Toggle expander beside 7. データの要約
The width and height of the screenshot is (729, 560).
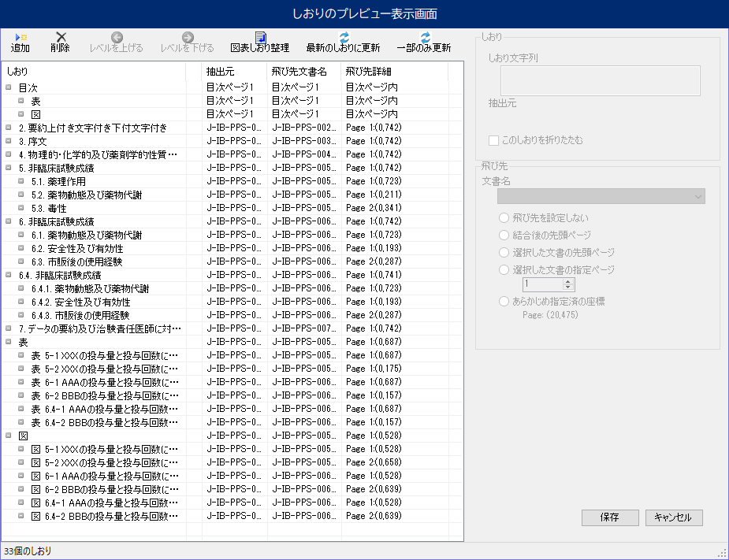pos(9,328)
